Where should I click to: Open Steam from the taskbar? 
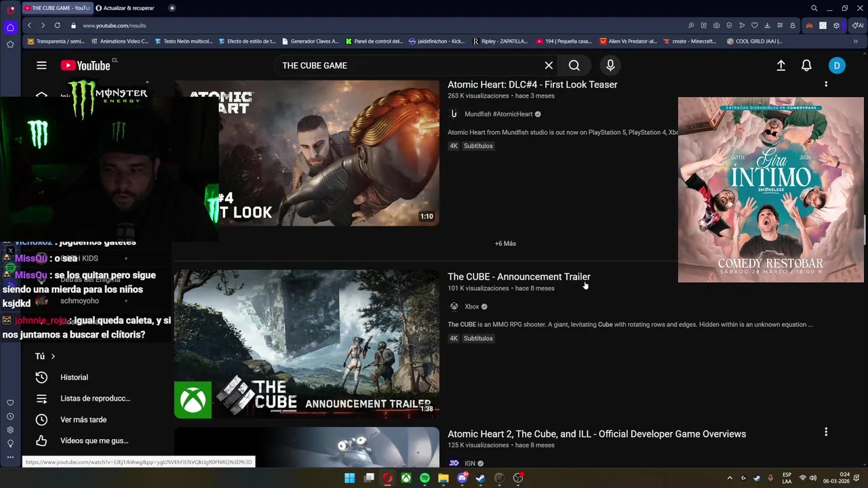tap(481, 478)
